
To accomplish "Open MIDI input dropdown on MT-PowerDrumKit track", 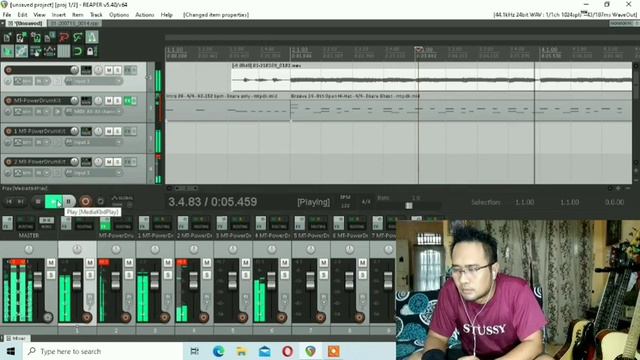I will [x=93, y=111].
